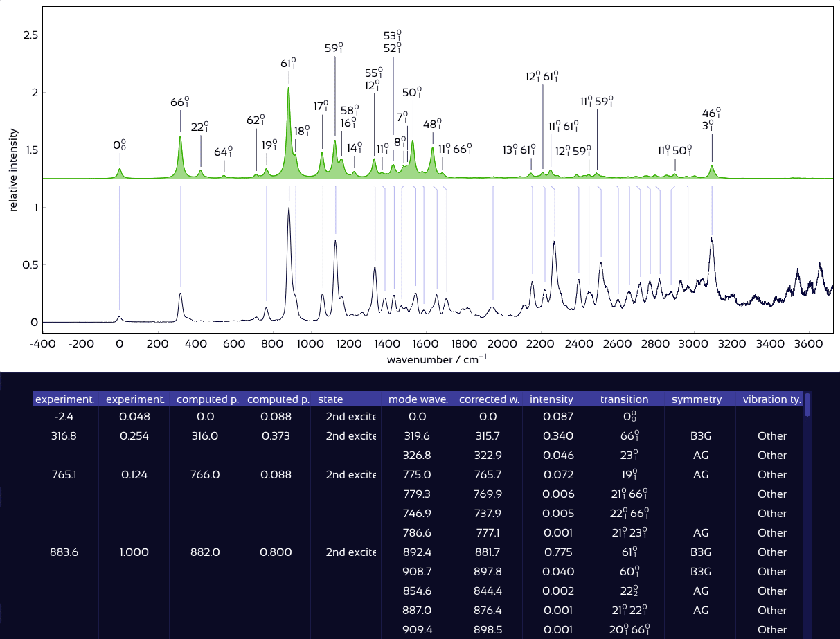
Task: Select the 0-0 peak annotation on the spectrum
Action: [119, 146]
